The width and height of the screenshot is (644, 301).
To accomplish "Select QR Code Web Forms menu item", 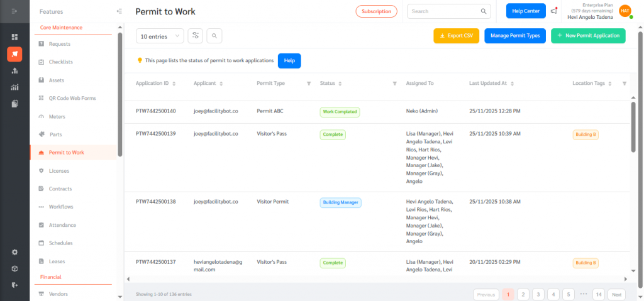I will click(72, 99).
